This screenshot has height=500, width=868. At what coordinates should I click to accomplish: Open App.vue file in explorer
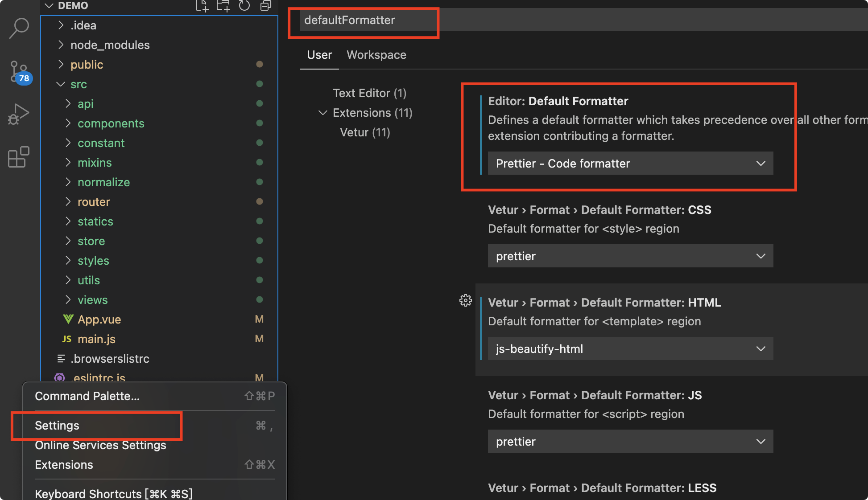pyautogui.click(x=99, y=320)
